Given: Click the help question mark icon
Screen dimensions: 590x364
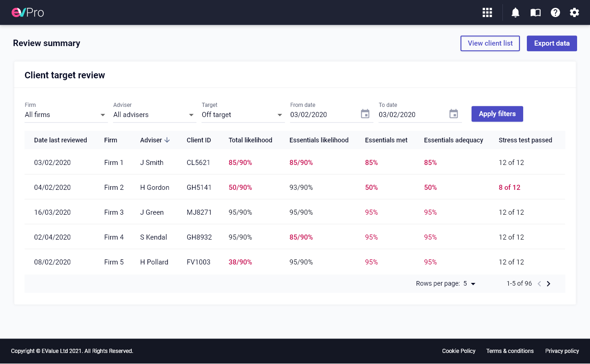Looking at the screenshot, I should (x=555, y=12).
